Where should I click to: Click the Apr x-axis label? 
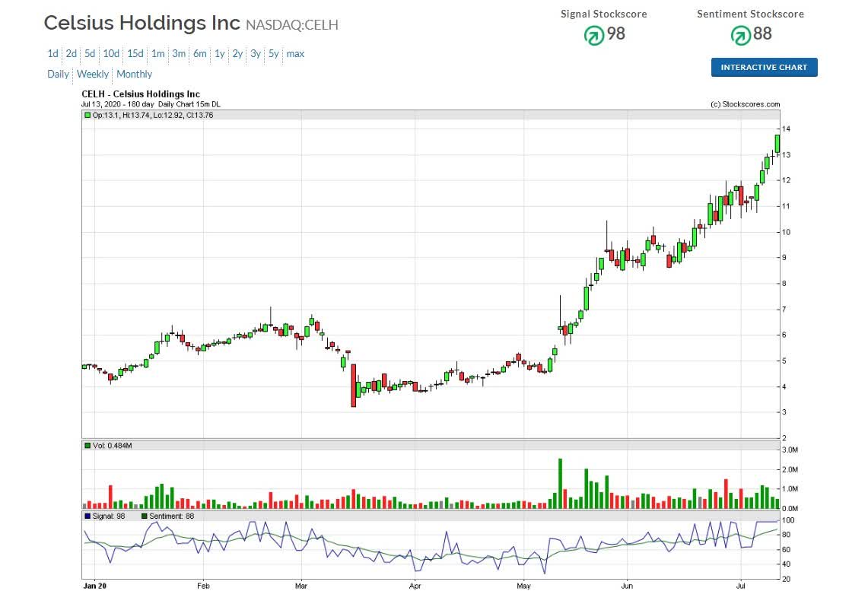pos(415,586)
